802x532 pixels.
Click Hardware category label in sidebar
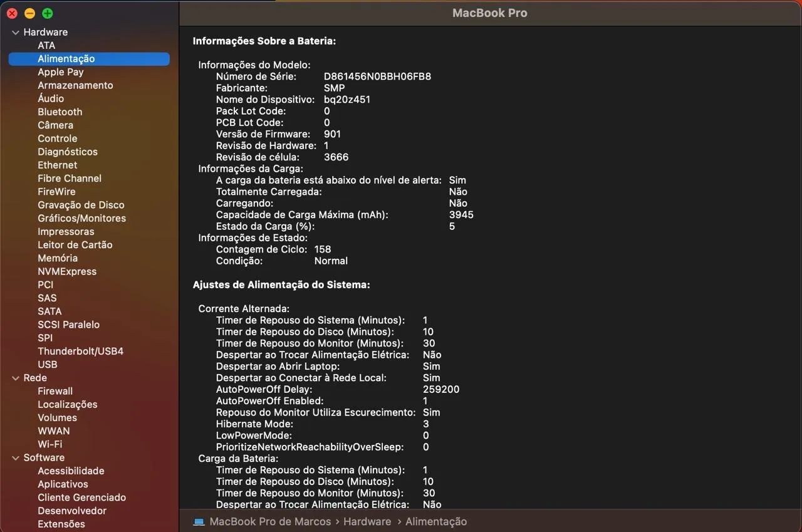[46, 32]
